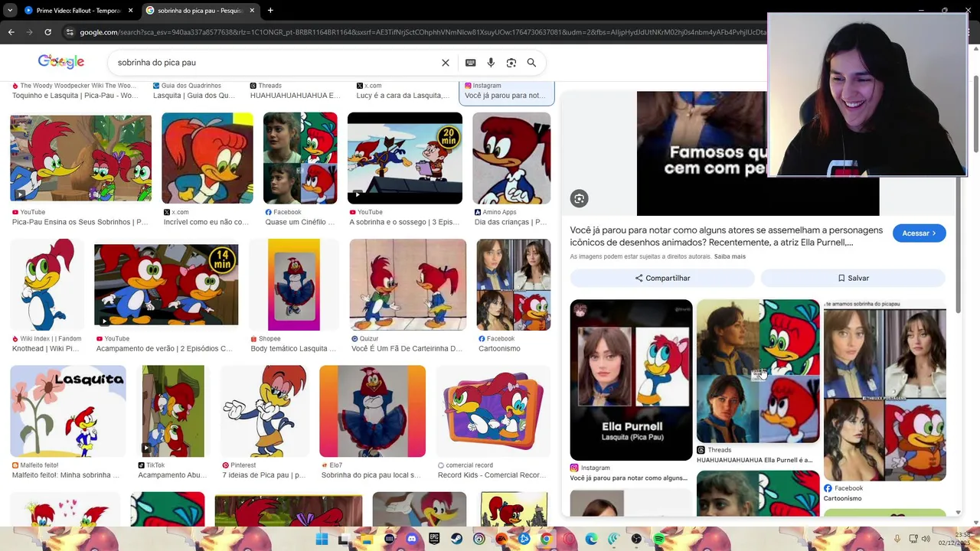Open Steam from the taskbar
This screenshot has width=980, height=551.
click(x=456, y=540)
